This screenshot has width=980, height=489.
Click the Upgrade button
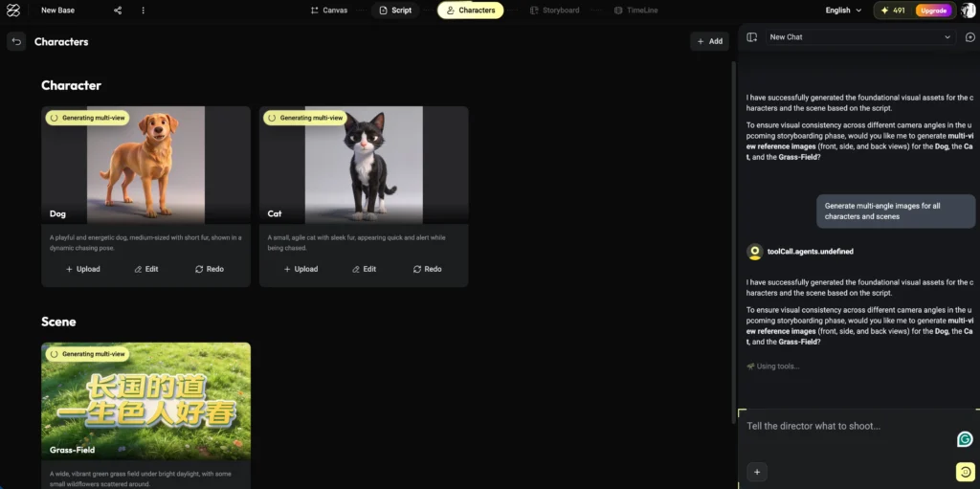(932, 11)
